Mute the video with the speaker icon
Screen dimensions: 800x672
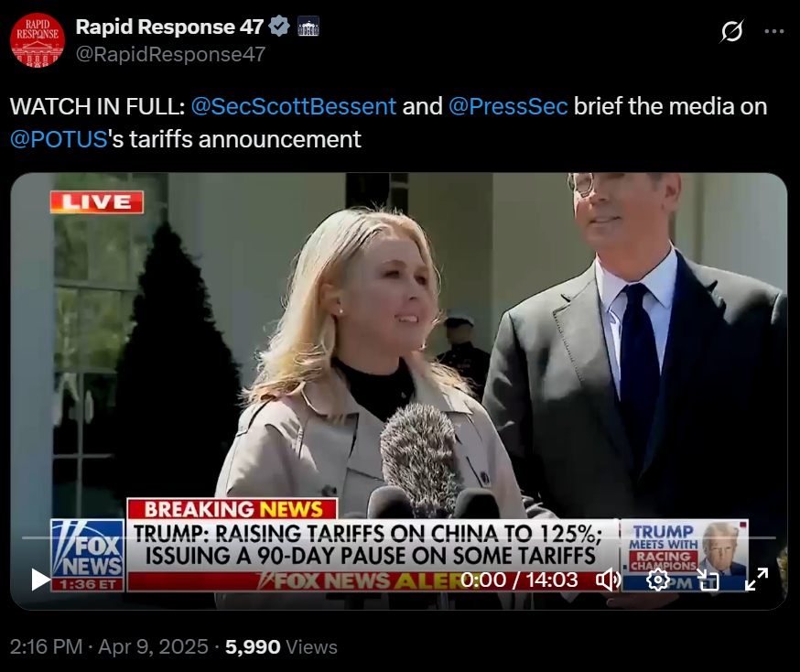(x=608, y=580)
